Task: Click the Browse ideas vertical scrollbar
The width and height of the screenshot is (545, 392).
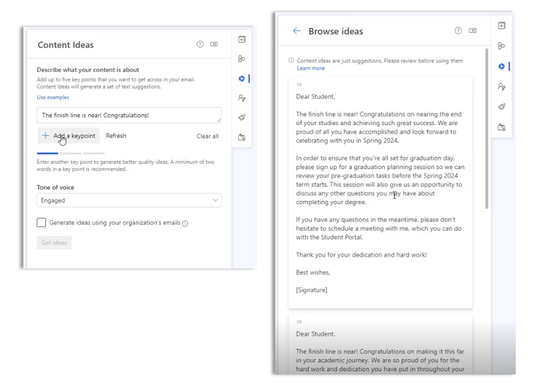Action: click(x=487, y=129)
